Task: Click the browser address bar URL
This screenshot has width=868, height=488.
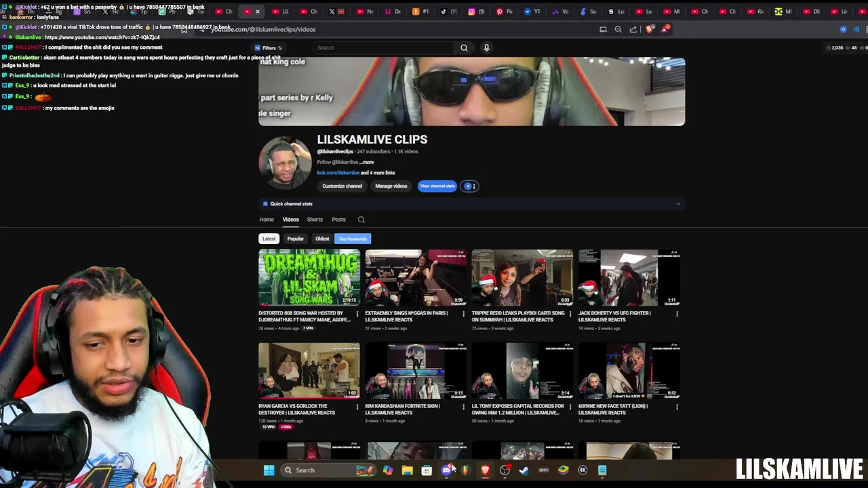Action: 264,29
